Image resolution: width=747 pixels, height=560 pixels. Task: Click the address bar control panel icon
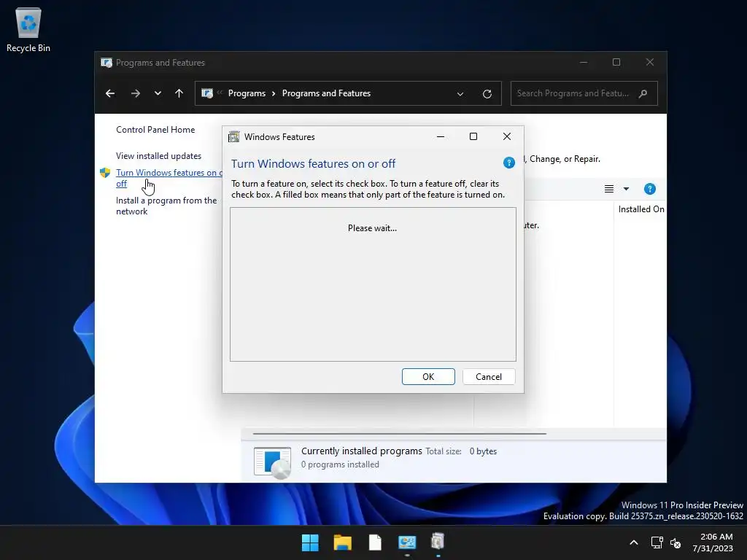tap(206, 93)
